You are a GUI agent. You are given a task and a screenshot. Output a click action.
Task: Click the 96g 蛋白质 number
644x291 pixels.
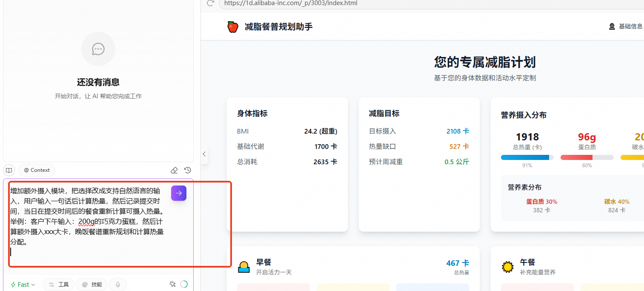click(587, 137)
